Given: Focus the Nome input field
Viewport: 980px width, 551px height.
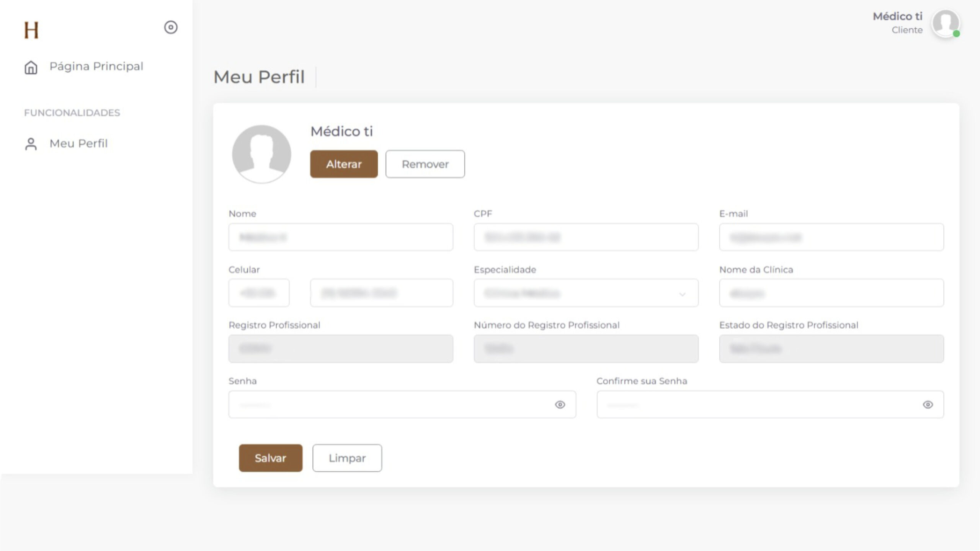Looking at the screenshot, I should tap(341, 237).
